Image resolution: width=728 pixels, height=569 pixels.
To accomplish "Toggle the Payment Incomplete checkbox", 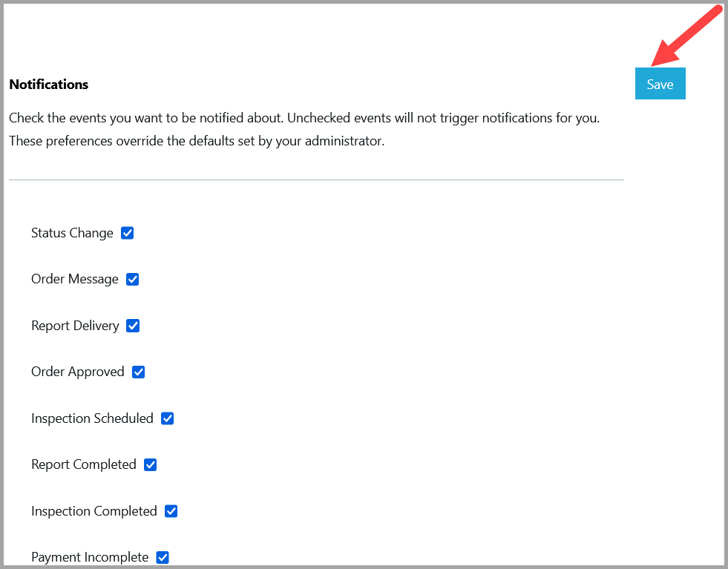I will [163, 557].
